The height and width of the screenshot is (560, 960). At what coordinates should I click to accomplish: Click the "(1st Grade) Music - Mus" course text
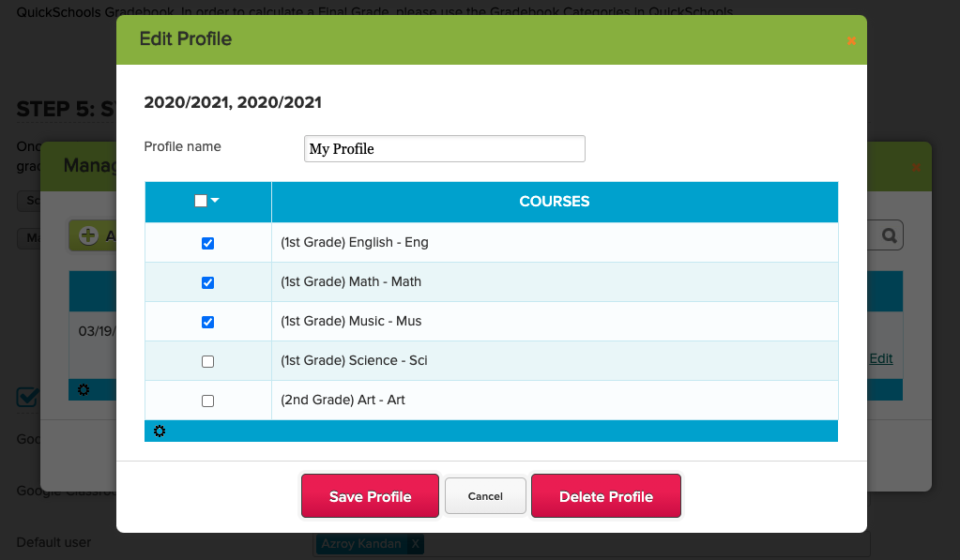[351, 322]
